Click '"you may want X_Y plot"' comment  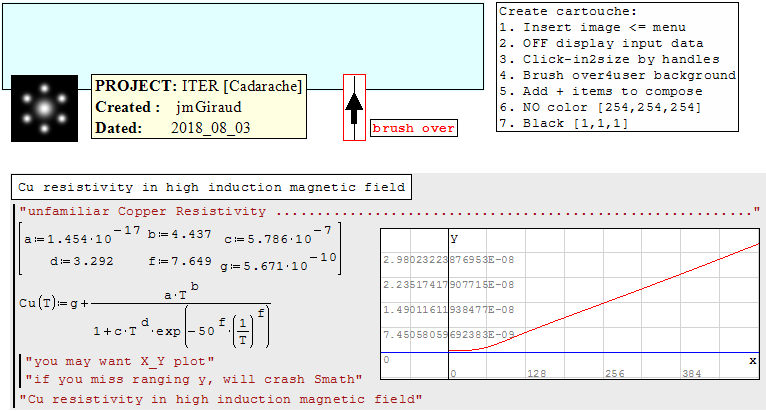tap(120, 362)
